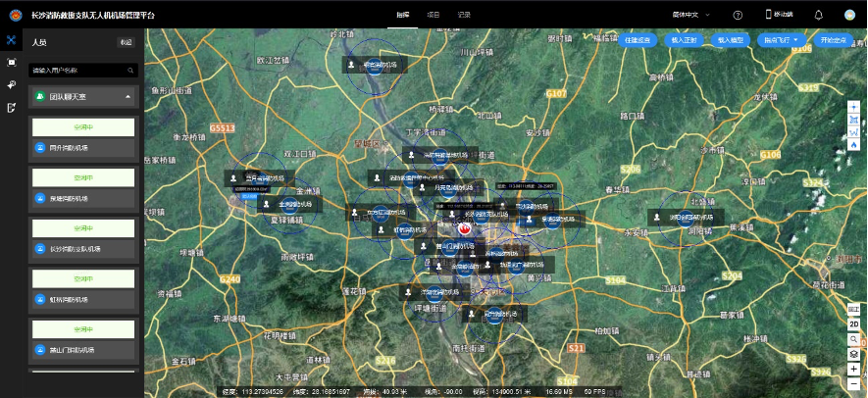Switch to the 指挥 tab
This screenshot has width=868, height=398.
tap(403, 15)
